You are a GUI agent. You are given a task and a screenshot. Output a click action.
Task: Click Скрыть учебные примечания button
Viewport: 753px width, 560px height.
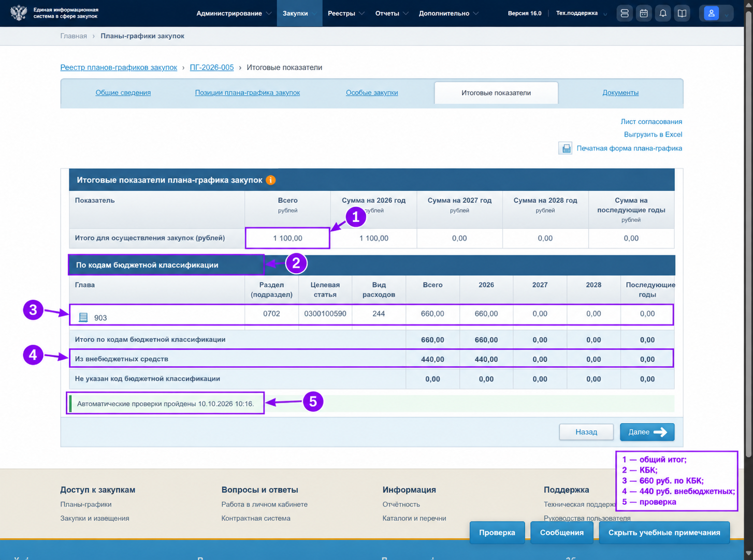(x=664, y=533)
